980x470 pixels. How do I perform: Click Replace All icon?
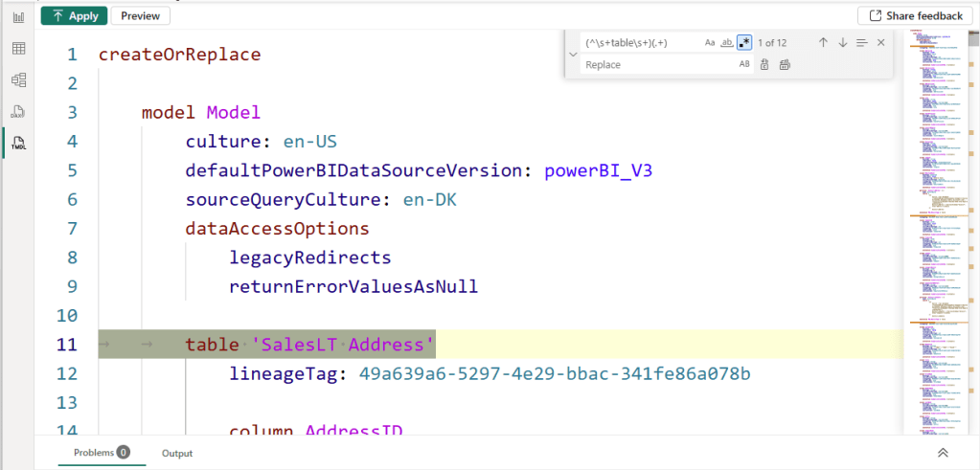(785, 64)
